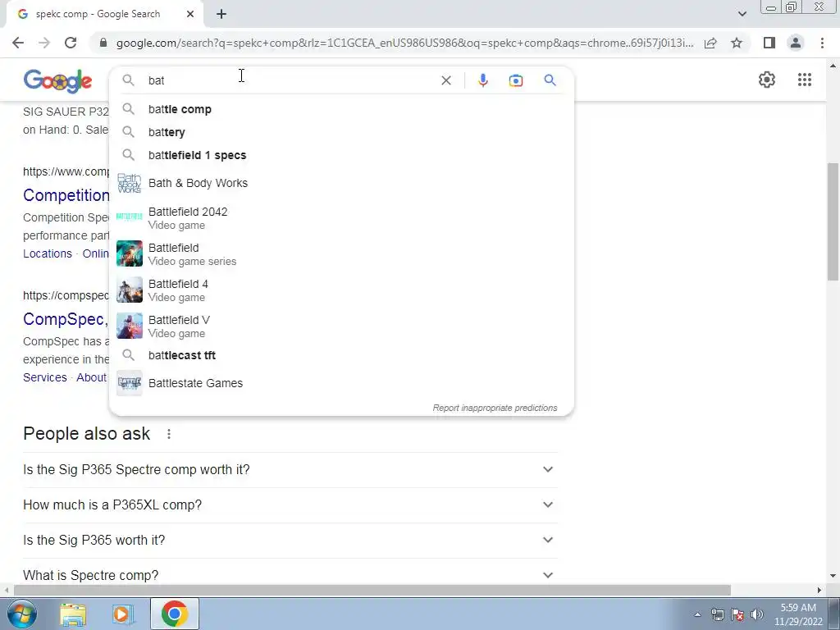View site information via the padlock
The width and height of the screenshot is (840, 630).
[103, 43]
